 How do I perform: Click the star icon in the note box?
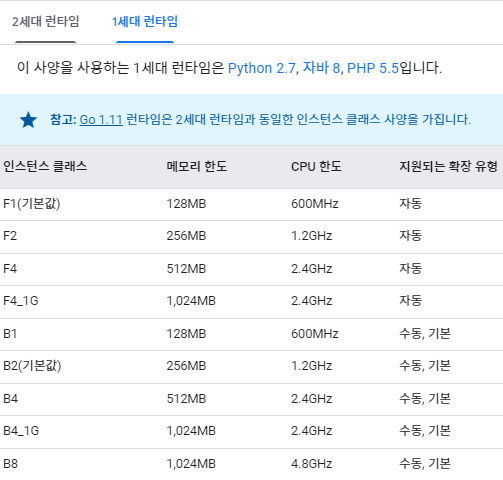[28, 120]
